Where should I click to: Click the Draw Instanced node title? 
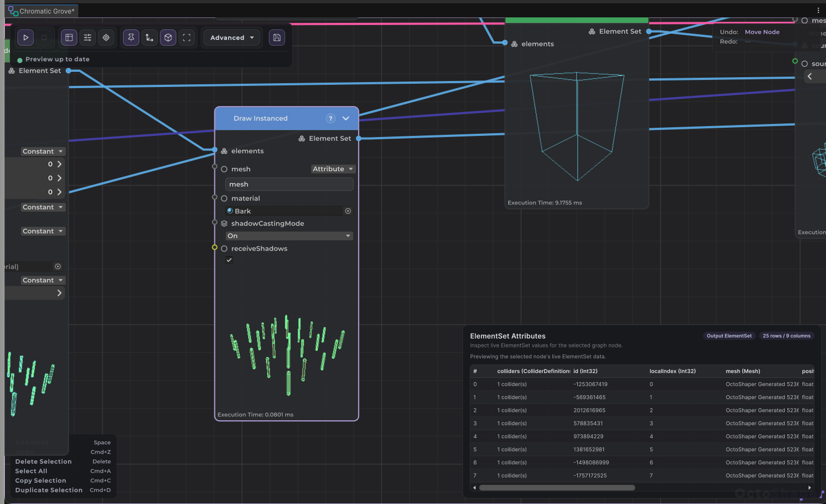tap(261, 119)
